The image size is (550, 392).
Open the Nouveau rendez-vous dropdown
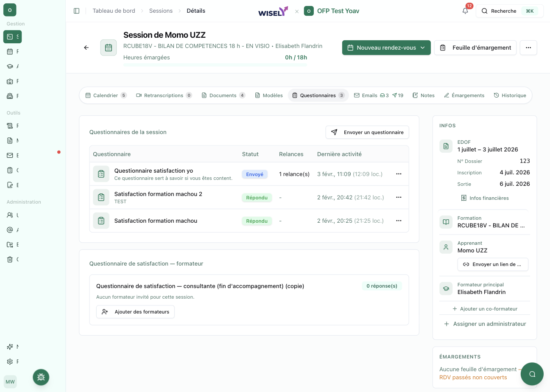coord(386,48)
